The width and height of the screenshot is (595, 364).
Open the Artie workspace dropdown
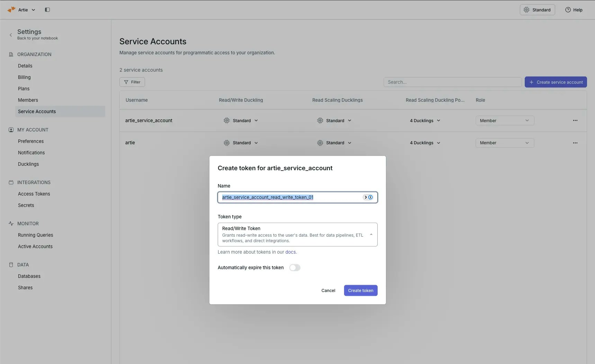pyautogui.click(x=33, y=10)
